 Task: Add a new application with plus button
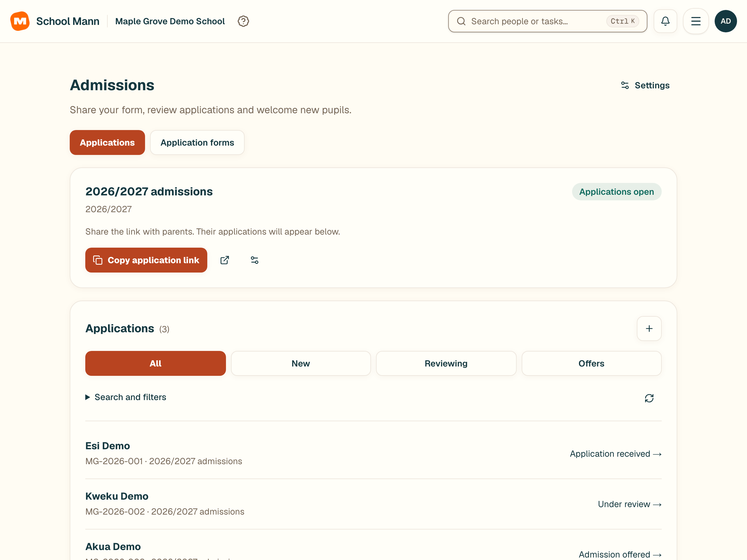point(649,329)
